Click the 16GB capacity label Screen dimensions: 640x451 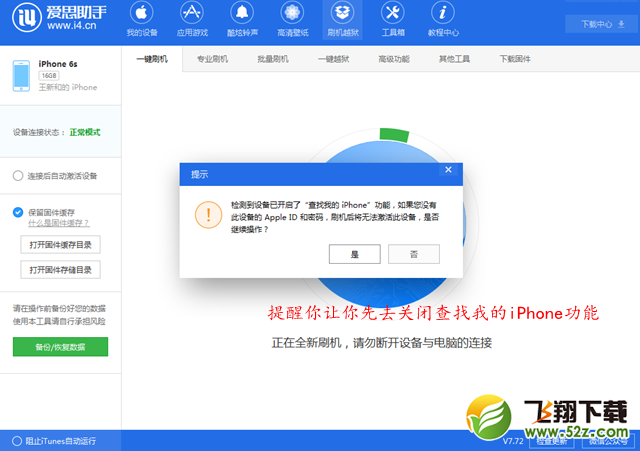[x=49, y=76]
